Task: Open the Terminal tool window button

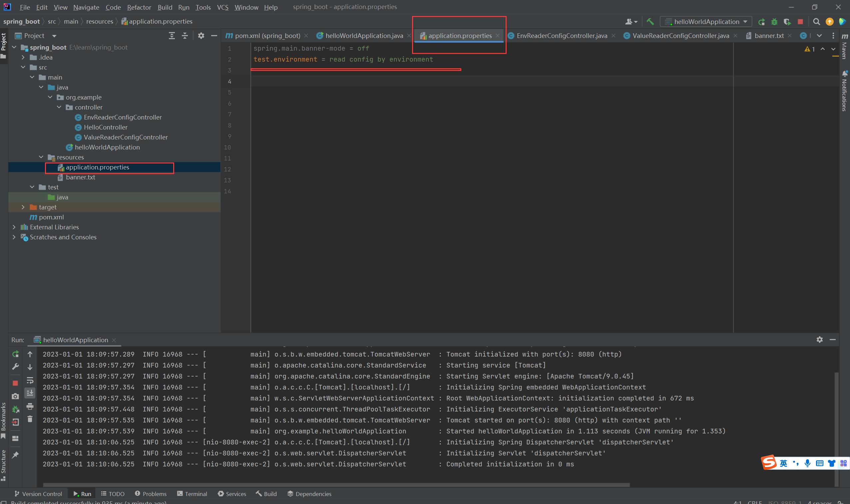Action: click(192, 494)
